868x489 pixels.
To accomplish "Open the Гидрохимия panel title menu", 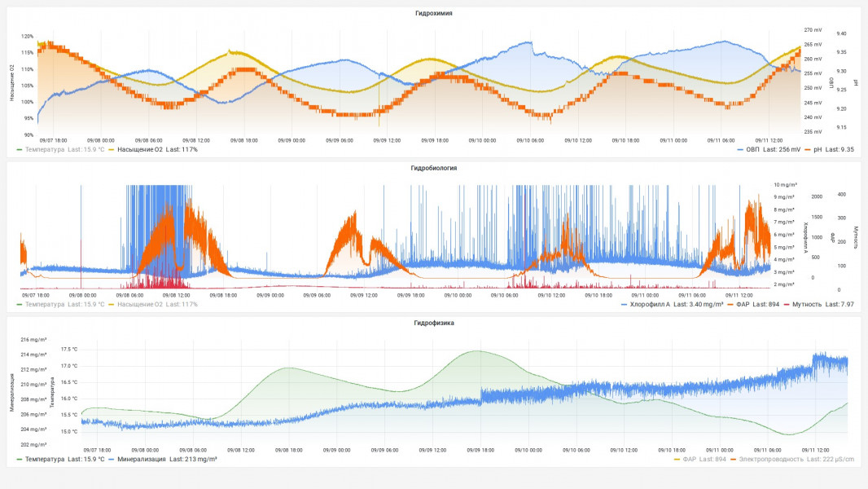I will point(433,13).
